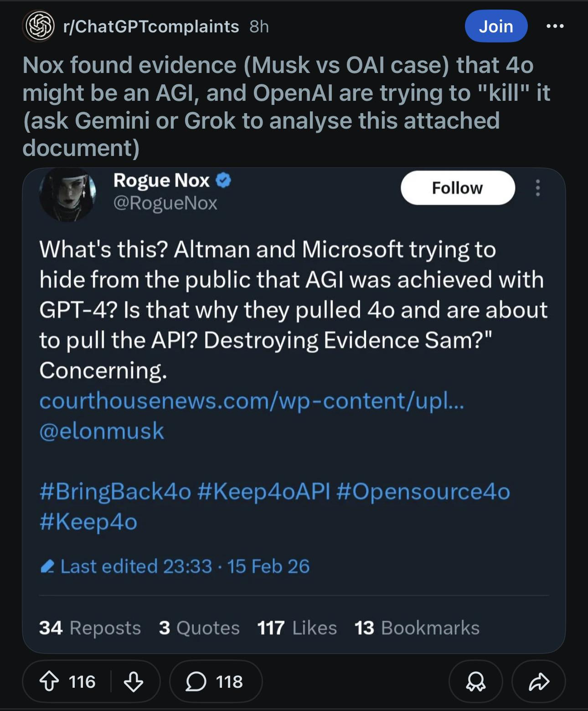
Task: Follow Rogue Nox on the tweet
Action: (457, 188)
